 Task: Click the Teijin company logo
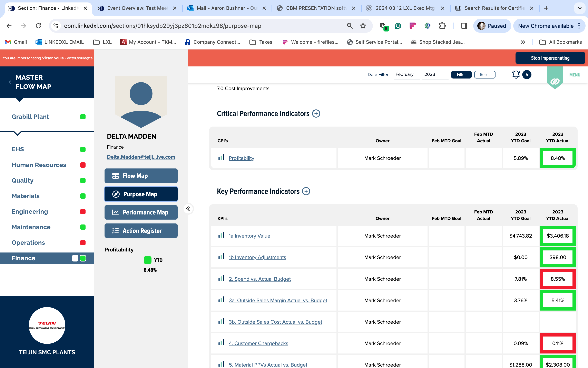coord(47,325)
